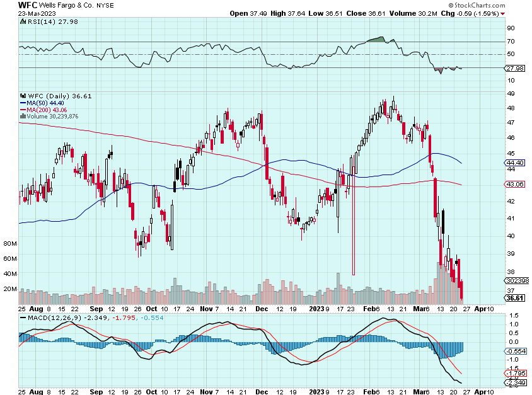Viewport: 532px width, 395px height.
Task: Select the MA(50) 44.40 legend text
Action: 45,103
